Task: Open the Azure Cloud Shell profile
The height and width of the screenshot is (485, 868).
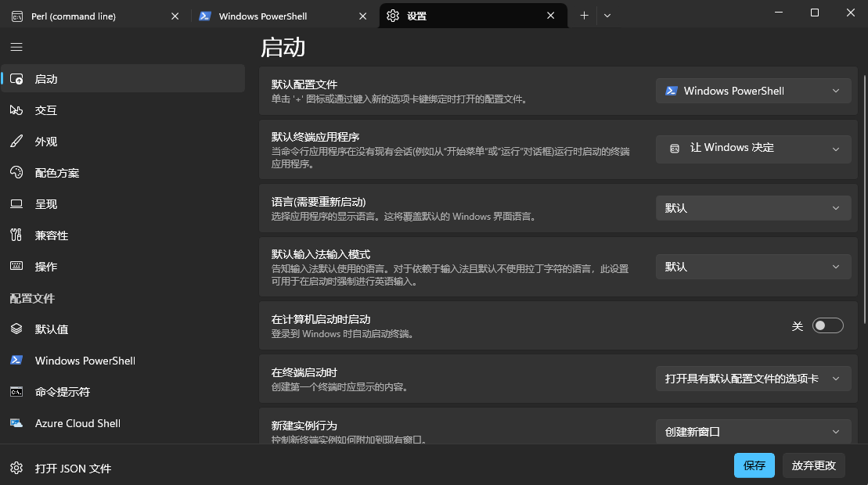Action: pos(123,423)
